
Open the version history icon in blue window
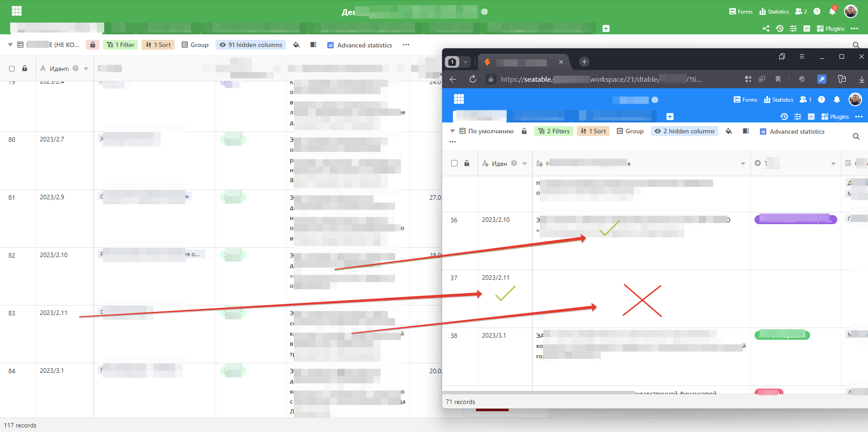784,117
